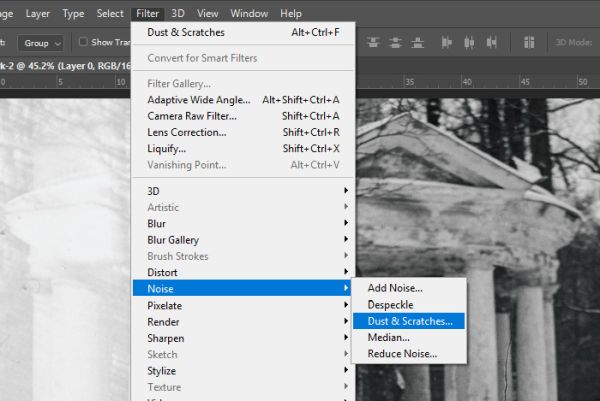This screenshot has width=600, height=401.
Task: Click the Distribute left edges icon
Action: [446, 42]
